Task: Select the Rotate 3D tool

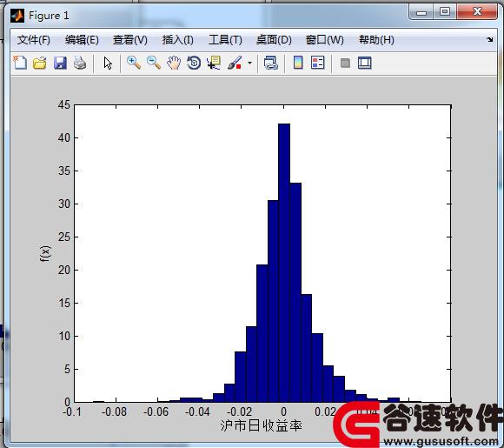Action: pyautogui.click(x=194, y=63)
